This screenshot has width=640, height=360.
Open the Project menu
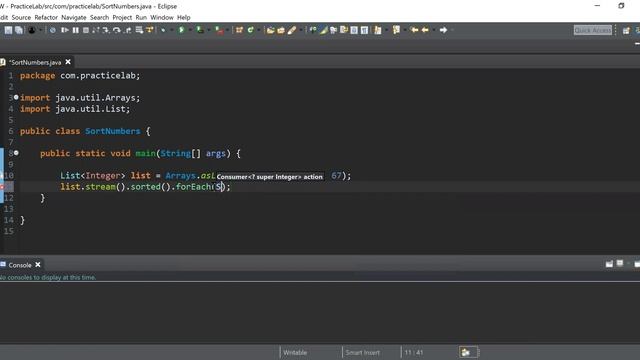(x=122, y=18)
